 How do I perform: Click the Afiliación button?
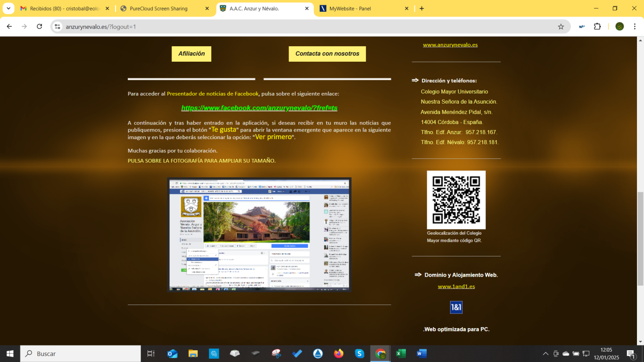coord(191,54)
